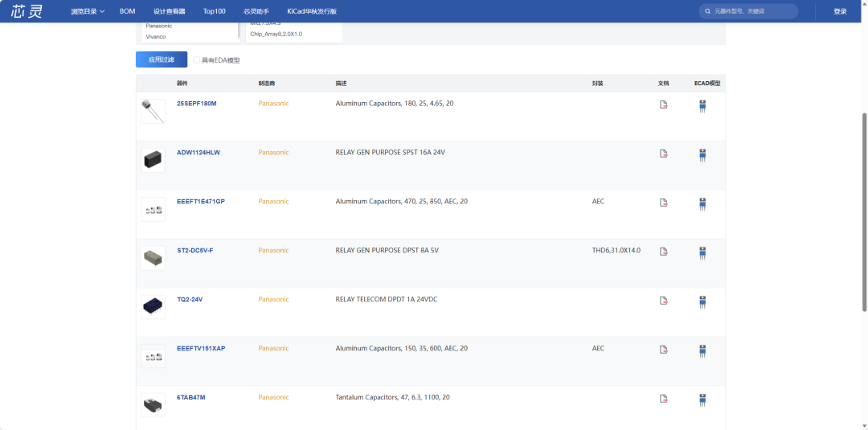Go to Top100 in navigation bar
Image resolution: width=868 pixels, height=430 pixels.
pyautogui.click(x=214, y=11)
